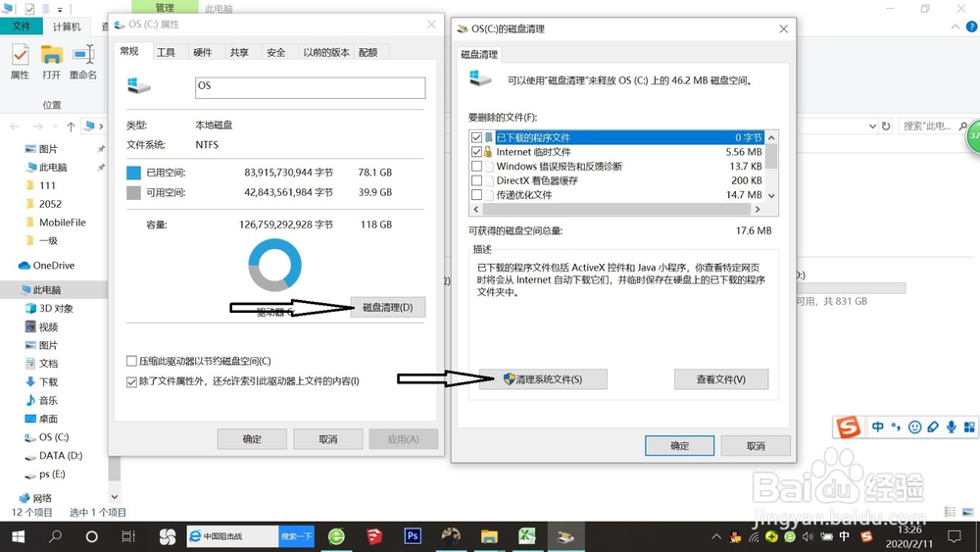
Task: Click the Sogou input S logo
Action: pyautogui.click(x=848, y=427)
